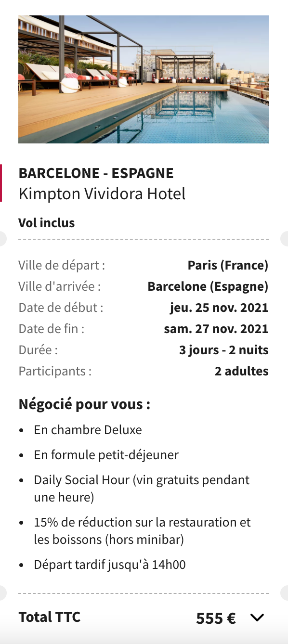Click the BARCELONE - ESPAGNE heading

(96, 173)
